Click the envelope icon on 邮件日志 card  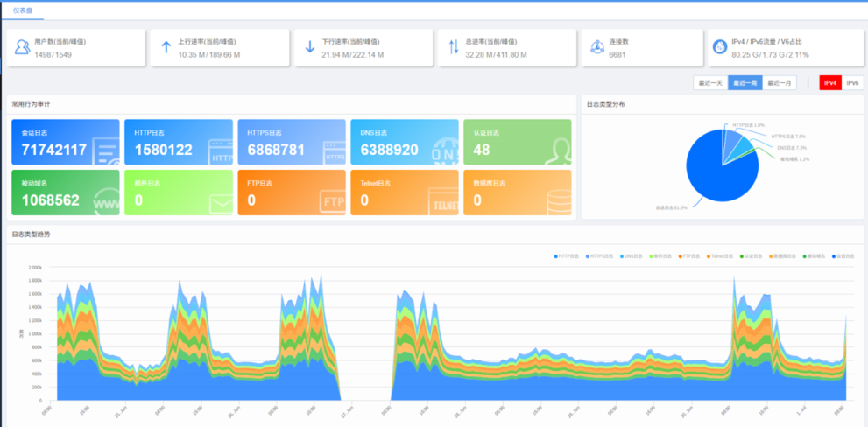pos(221,204)
